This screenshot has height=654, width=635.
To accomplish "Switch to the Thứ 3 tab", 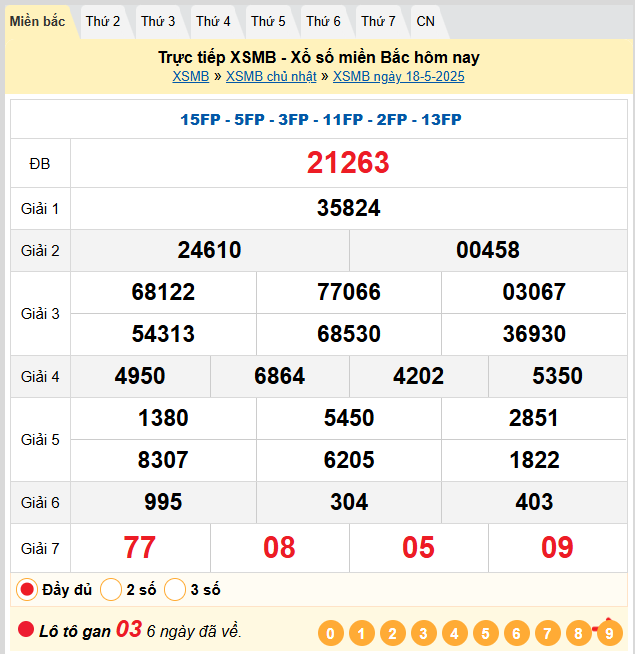I will (158, 22).
